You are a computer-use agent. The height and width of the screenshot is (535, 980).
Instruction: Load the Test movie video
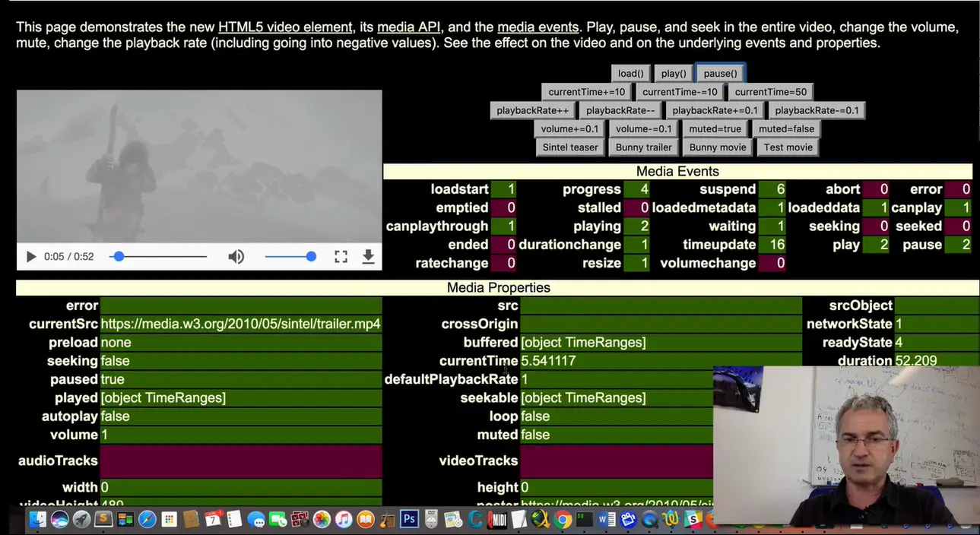(x=788, y=147)
